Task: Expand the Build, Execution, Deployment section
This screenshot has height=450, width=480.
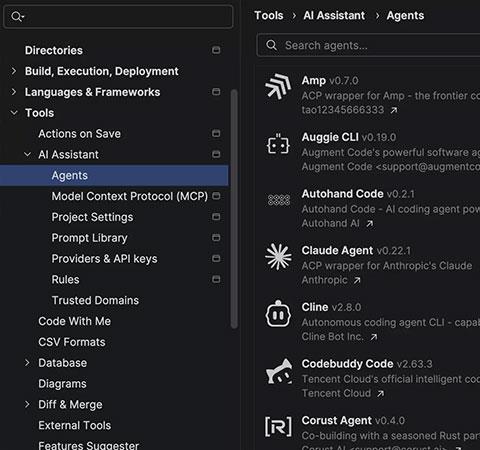Action: [x=14, y=71]
